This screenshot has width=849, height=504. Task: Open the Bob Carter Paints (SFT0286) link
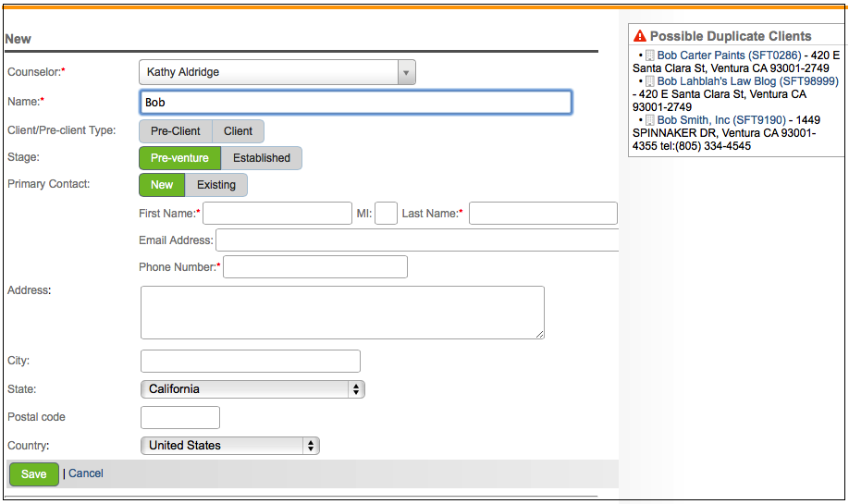729,55
